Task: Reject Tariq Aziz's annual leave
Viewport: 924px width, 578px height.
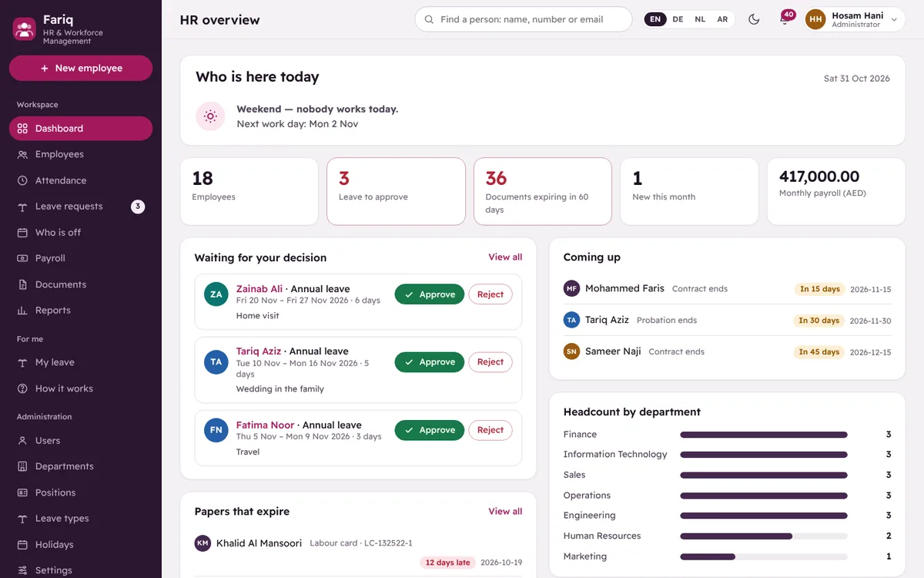Action: pyautogui.click(x=490, y=362)
